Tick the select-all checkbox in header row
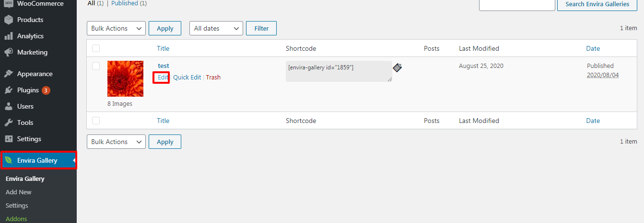This screenshot has width=644, height=223. [x=96, y=48]
